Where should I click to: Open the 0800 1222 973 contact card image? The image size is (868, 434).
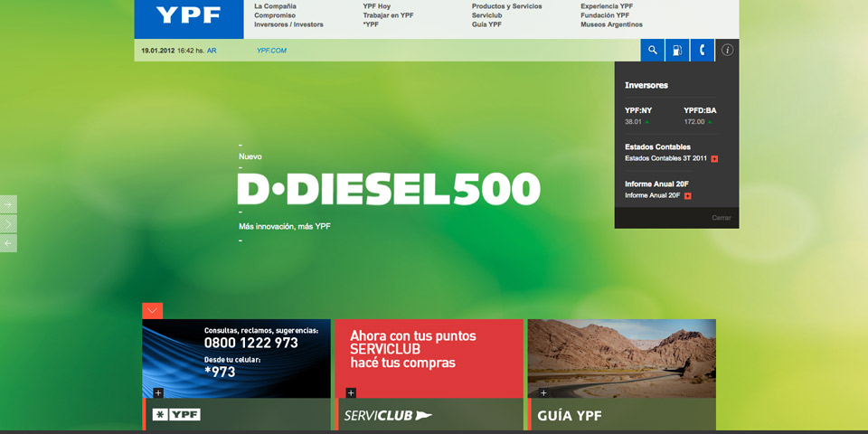[236, 359]
